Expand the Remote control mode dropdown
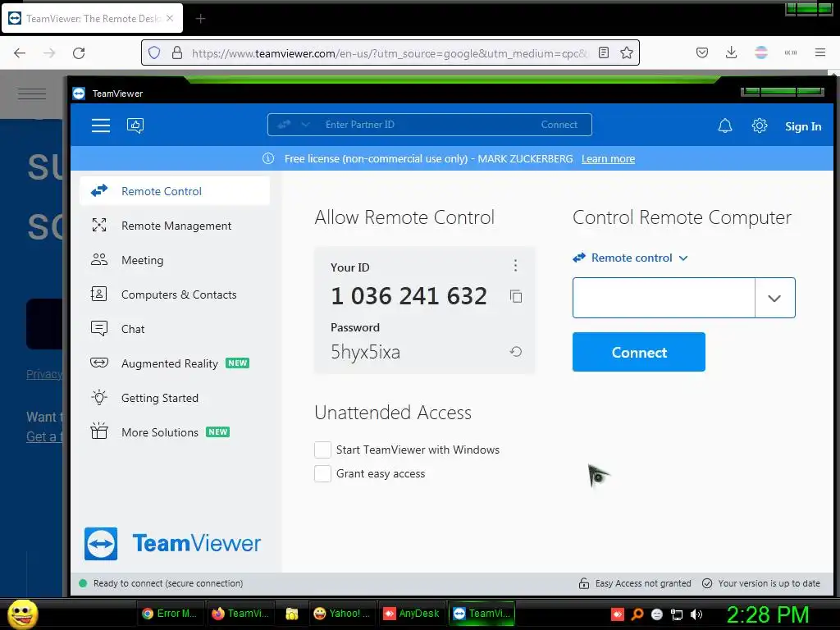The height and width of the screenshot is (630, 840). pyautogui.click(x=630, y=258)
